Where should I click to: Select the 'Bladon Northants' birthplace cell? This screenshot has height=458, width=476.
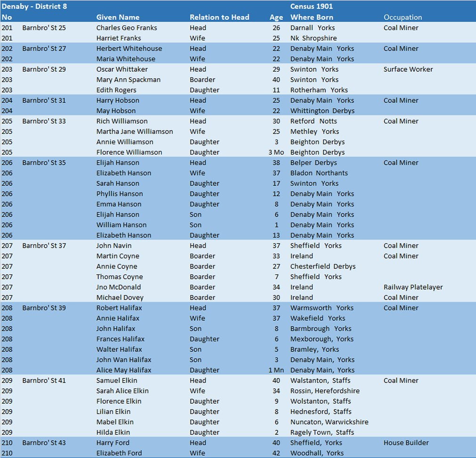click(x=319, y=173)
